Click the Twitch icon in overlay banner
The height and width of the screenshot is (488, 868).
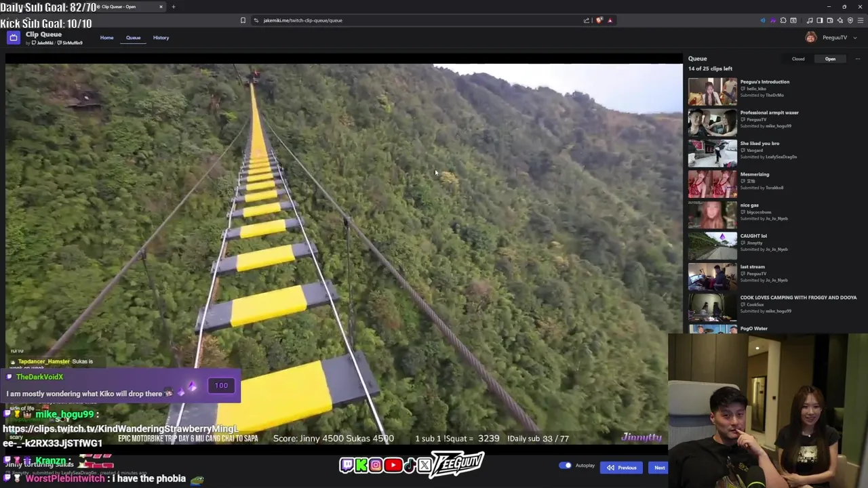tap(347, 465)
